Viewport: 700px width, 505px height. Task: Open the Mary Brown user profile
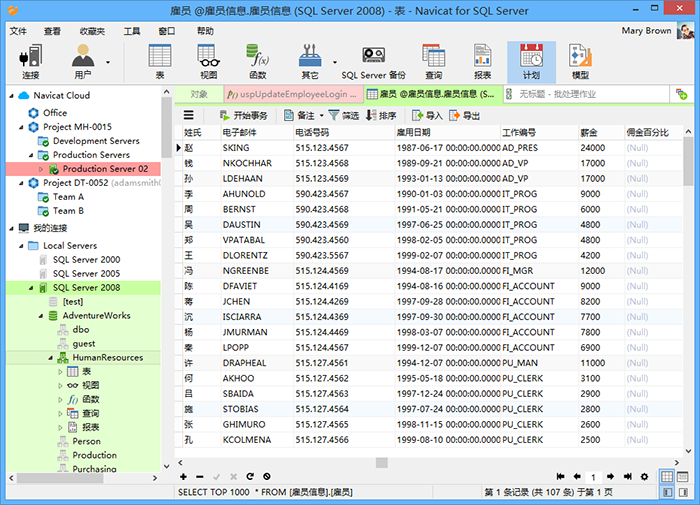click(657, 31)
